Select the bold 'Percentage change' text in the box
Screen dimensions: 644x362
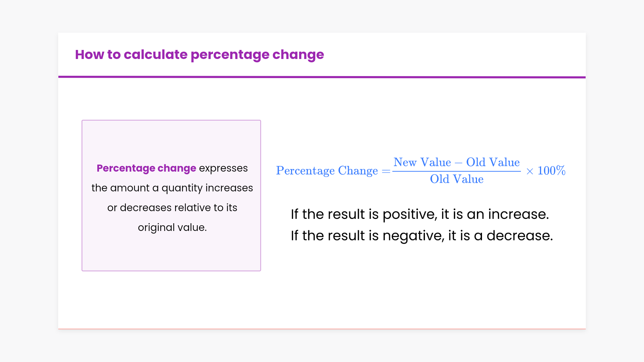tap(146, 168)
